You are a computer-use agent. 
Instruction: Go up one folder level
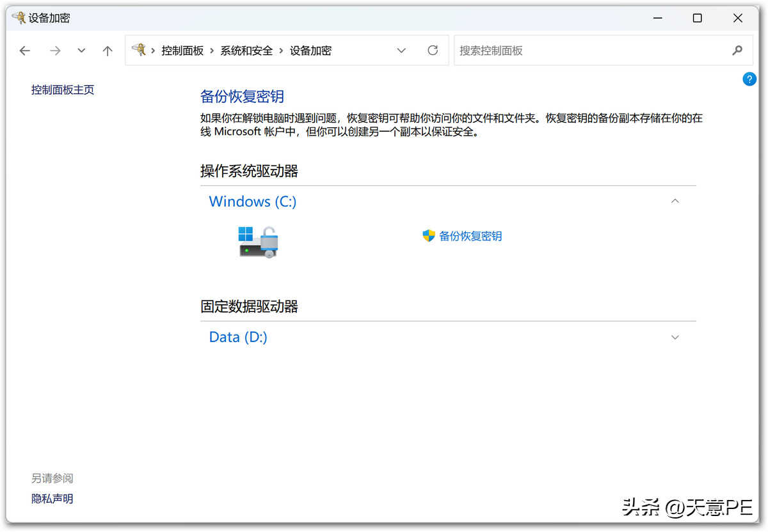pos(108,51)
